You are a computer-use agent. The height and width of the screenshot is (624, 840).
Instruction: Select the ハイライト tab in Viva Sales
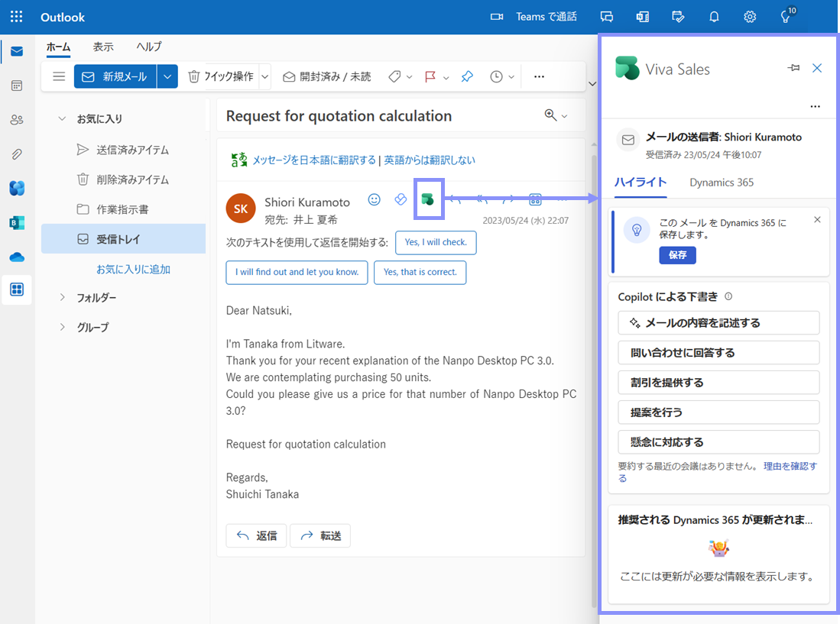click(x=641, y=183)
